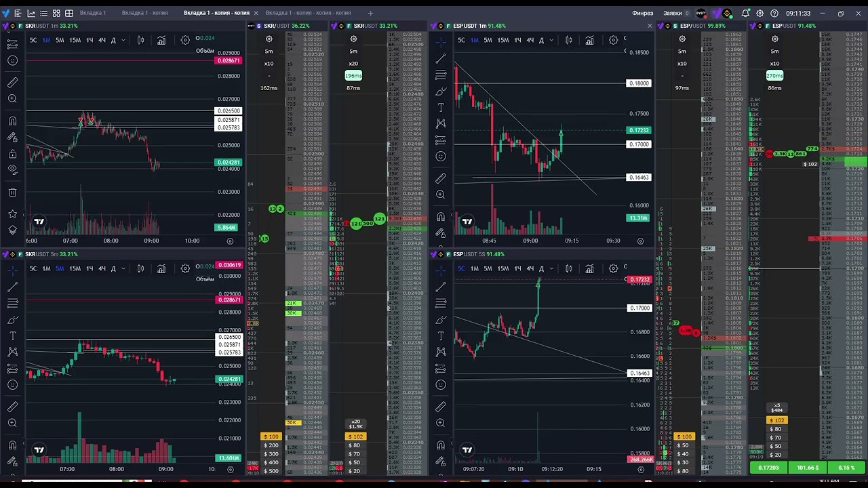Open the 'Вкладка 1 - копия - копия - копия' tab
Viewport: 868px width, 488px height.
(309, 13)
